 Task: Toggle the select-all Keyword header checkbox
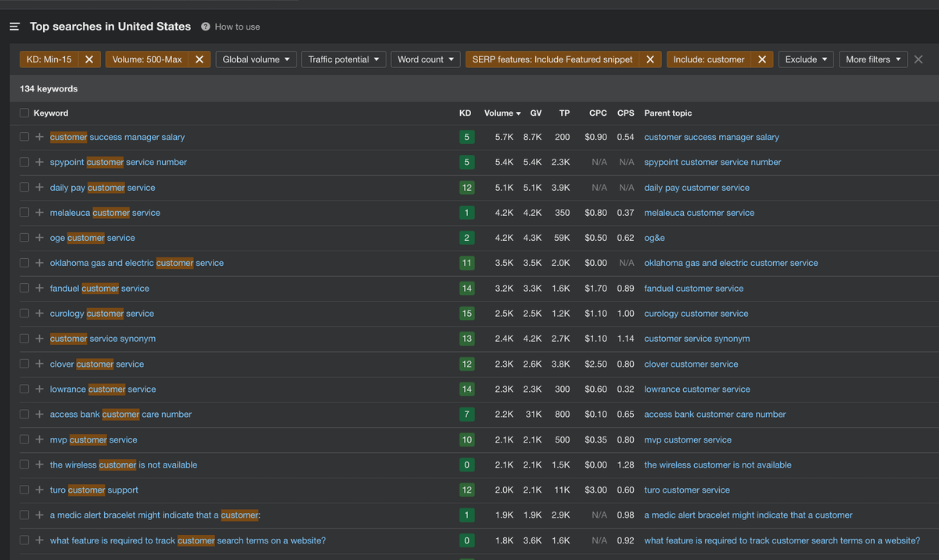pyautogui.click(x=24, y=113)
